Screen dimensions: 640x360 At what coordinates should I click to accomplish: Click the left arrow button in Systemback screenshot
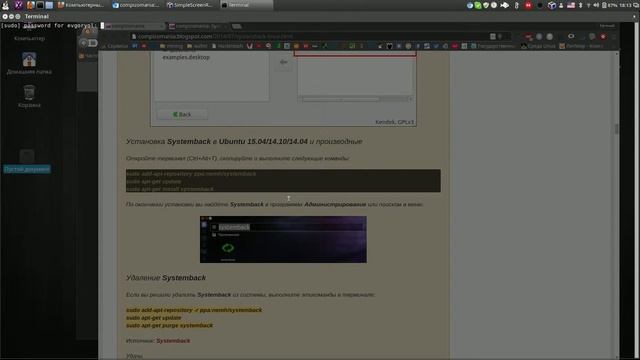pyautogui.click(x=284, y=62)
